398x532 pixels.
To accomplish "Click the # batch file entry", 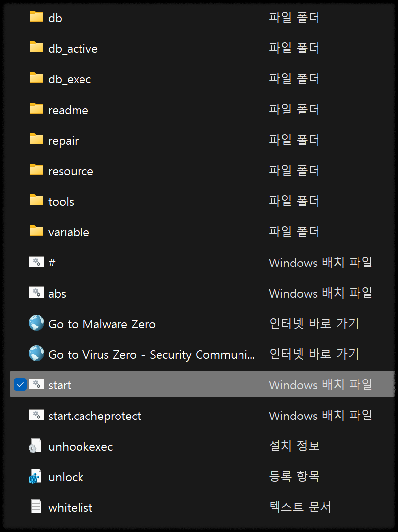I will pos(49,262).
